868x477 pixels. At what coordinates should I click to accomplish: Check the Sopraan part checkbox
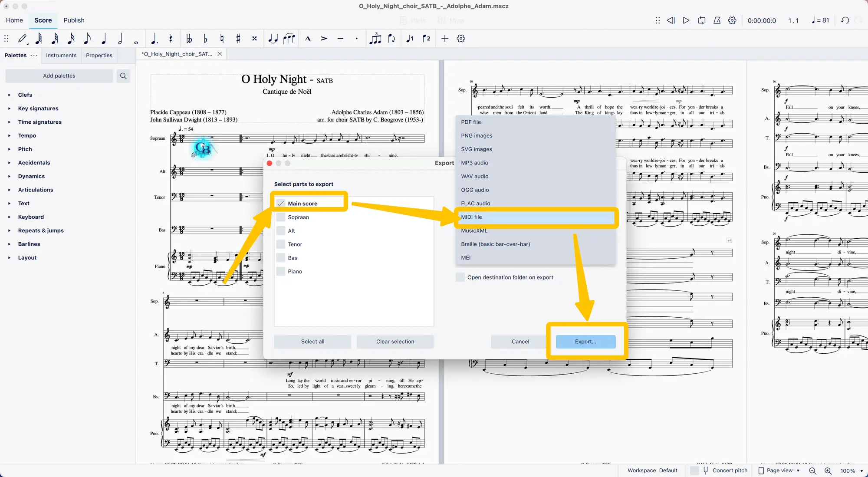click(281, 217)
